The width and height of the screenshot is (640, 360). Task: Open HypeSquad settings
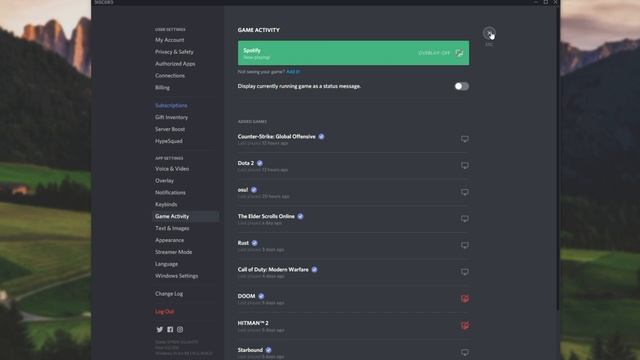(169, 141)
